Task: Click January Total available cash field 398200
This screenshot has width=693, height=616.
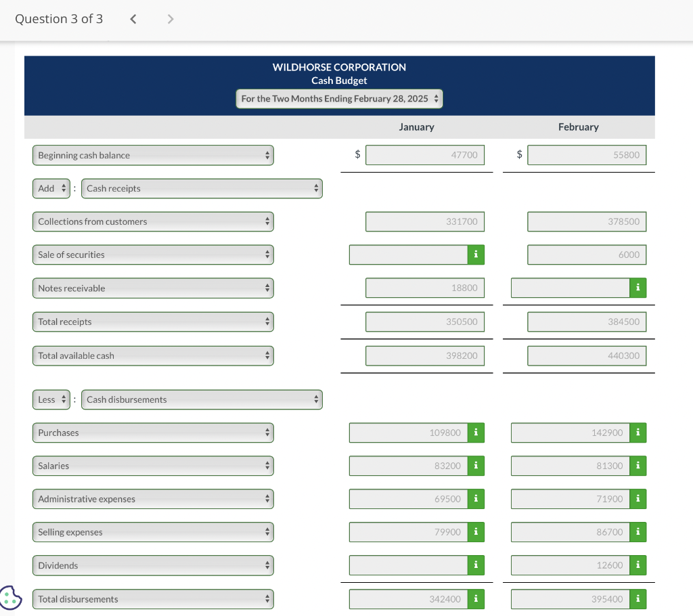Action: click(x=425, y=355)
